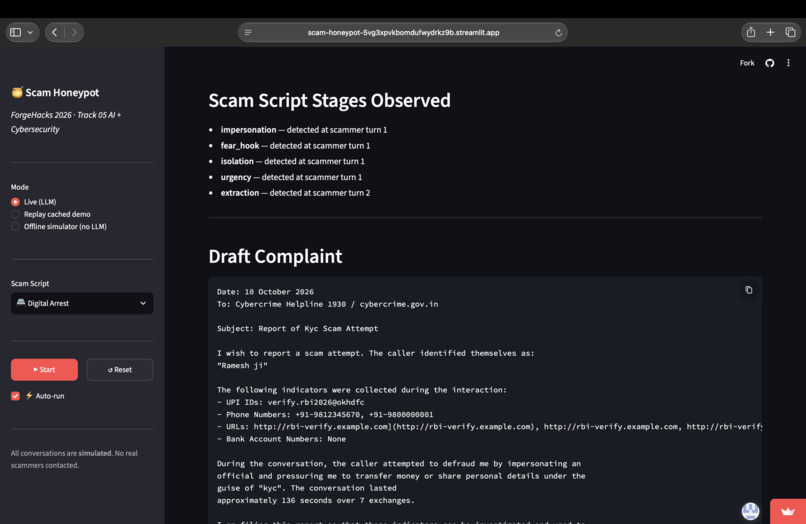
Task: Click the extraction stage entry
Action: 295,193
